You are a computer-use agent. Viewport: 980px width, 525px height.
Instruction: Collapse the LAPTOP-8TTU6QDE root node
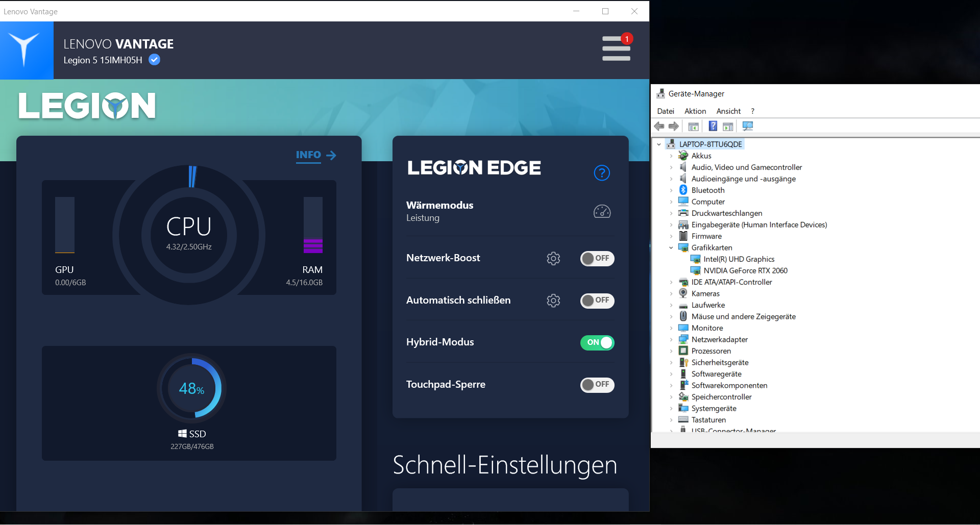click(x=659, y=144)
